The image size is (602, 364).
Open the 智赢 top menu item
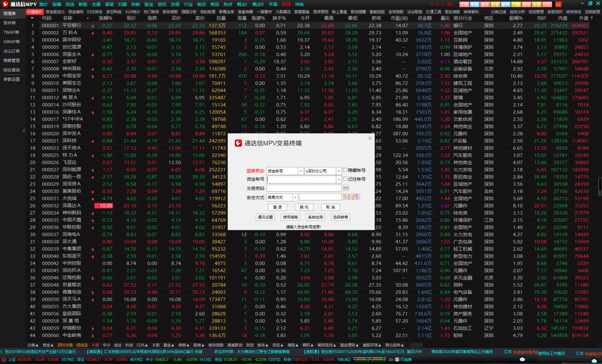point(286,4)
